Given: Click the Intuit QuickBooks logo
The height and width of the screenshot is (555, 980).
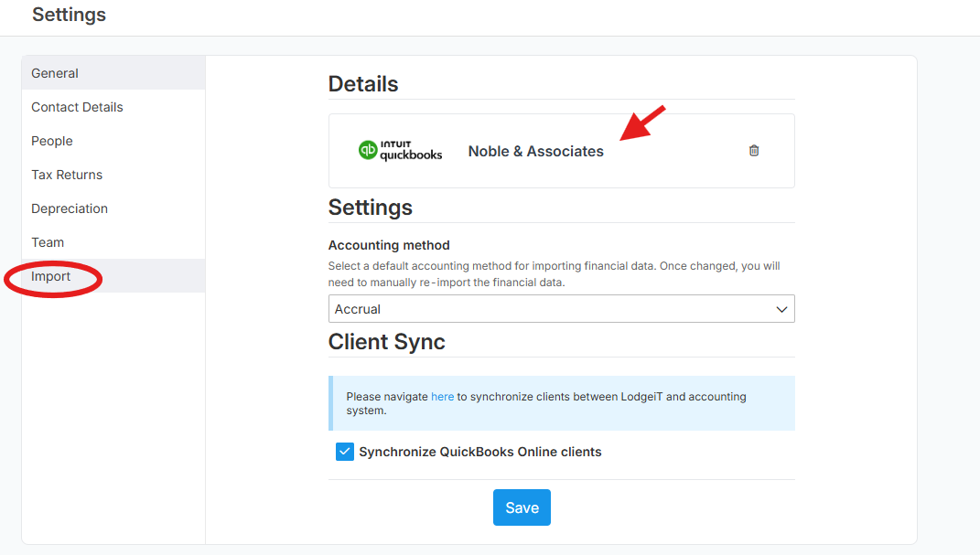Looking at the screenshot, I should tap(400, 151).
